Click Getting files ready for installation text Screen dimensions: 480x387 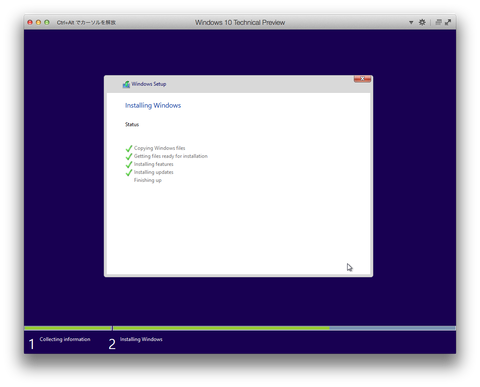(x=171, y=156)
